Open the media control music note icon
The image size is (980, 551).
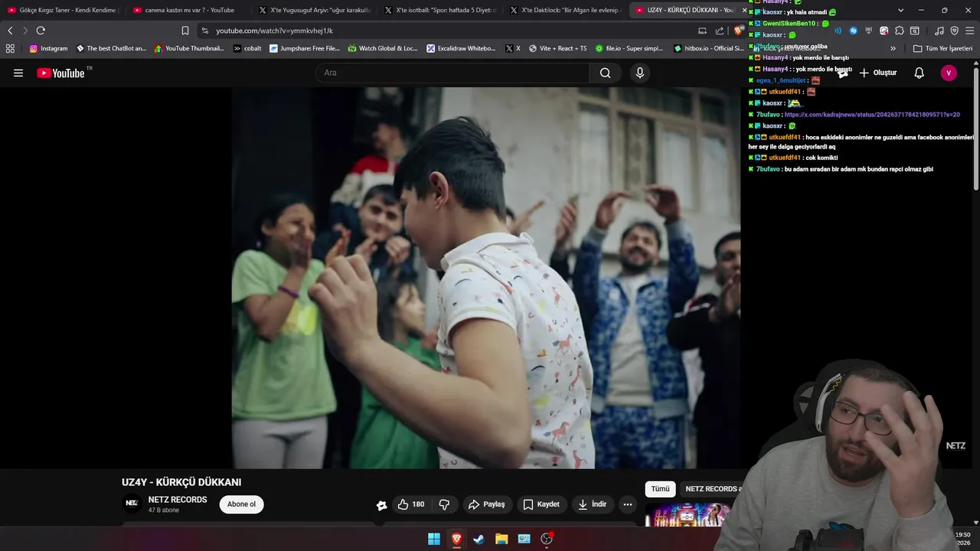point(939,31)
